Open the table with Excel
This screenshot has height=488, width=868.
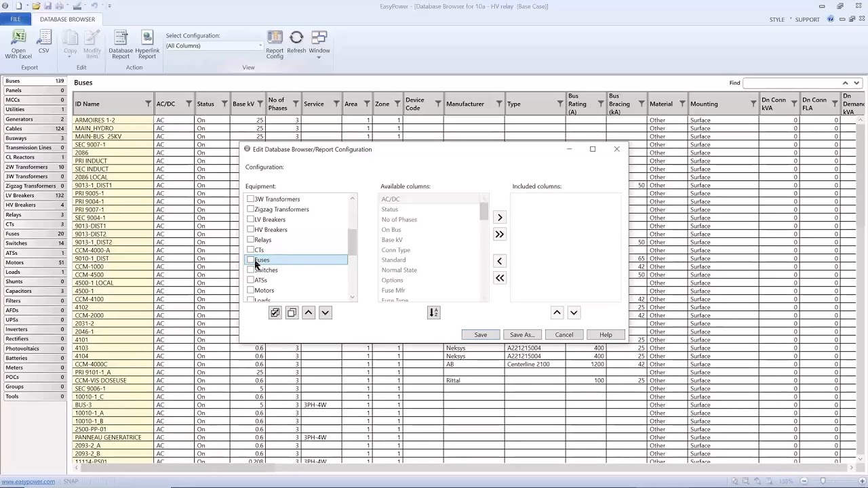pyautogui.click(x=19, y=45)
